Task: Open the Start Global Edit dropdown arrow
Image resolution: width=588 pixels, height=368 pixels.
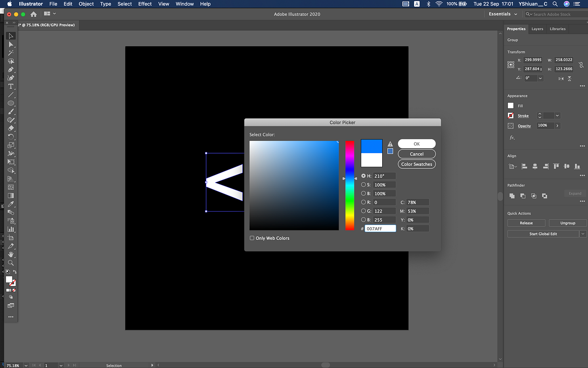Action: click(x=583, y=234)
